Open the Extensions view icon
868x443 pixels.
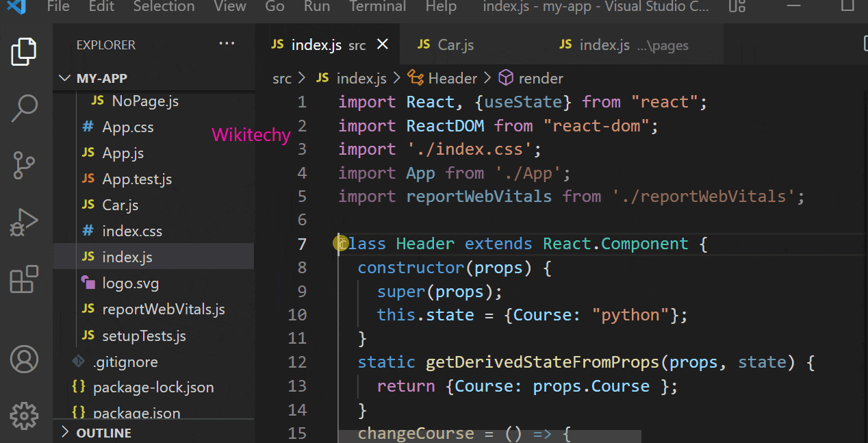pyautogui.click(x=24, y=279)
